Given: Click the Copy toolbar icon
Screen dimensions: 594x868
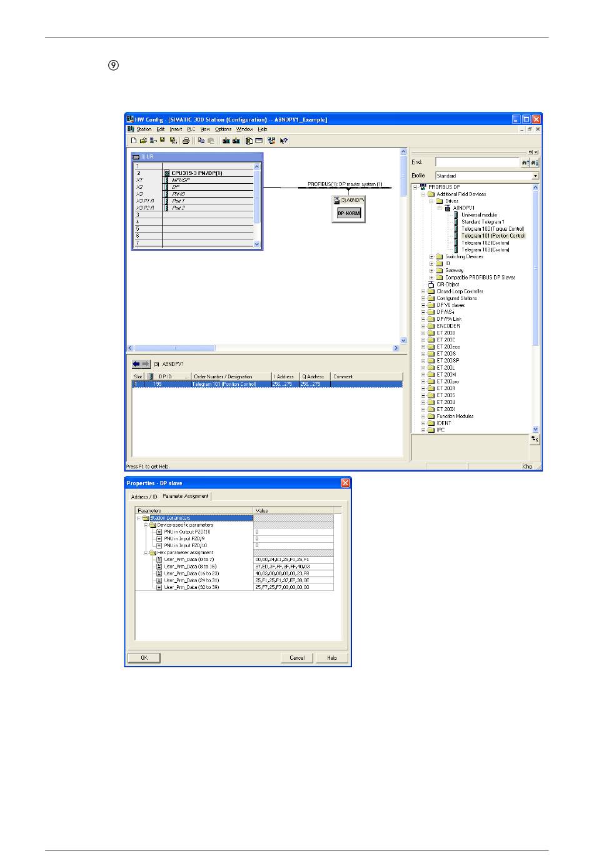Looking at the screenshot, I should tap(201, 141).
